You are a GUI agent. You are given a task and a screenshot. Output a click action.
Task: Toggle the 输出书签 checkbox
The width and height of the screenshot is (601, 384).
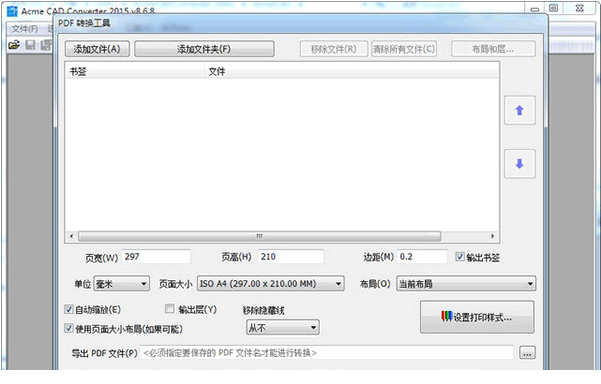pyautogui.click(x=460, y=257)
